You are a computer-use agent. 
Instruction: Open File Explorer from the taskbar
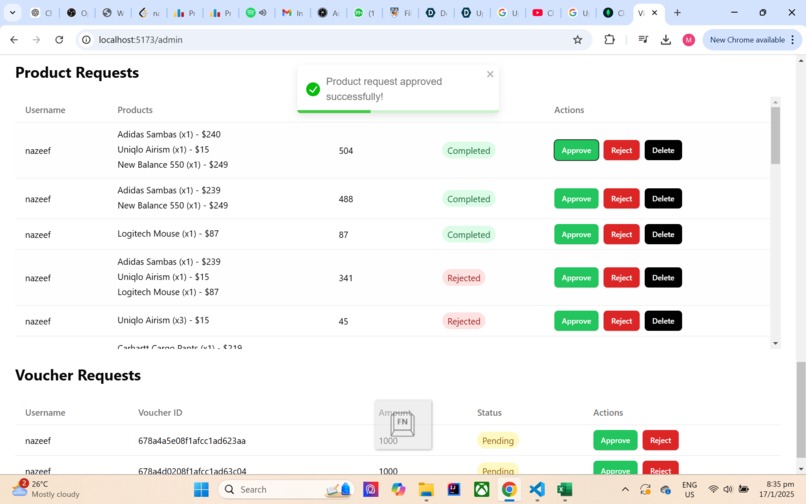click(426, 489)
